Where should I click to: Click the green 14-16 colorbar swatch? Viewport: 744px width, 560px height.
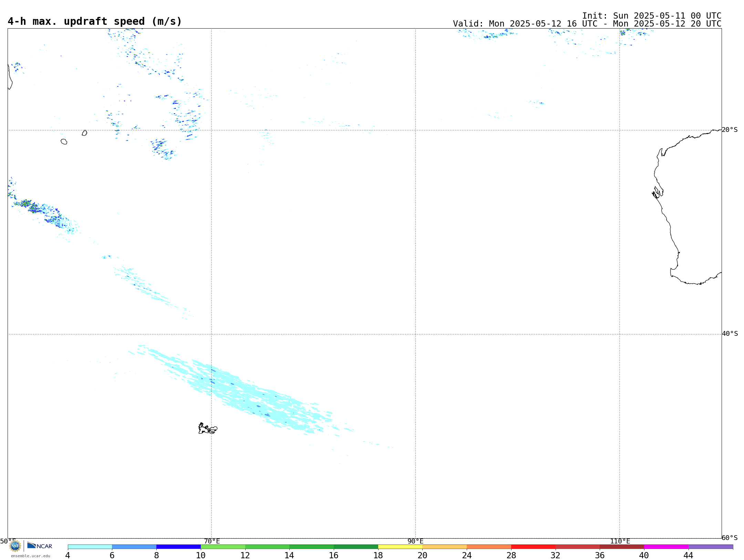click(312, 547)
